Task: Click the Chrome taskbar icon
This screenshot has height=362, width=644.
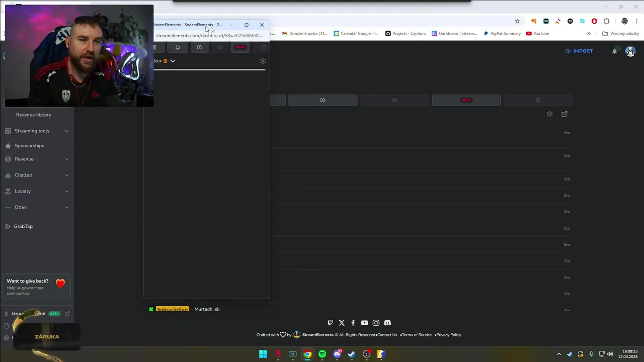Action: coord(307,354)
